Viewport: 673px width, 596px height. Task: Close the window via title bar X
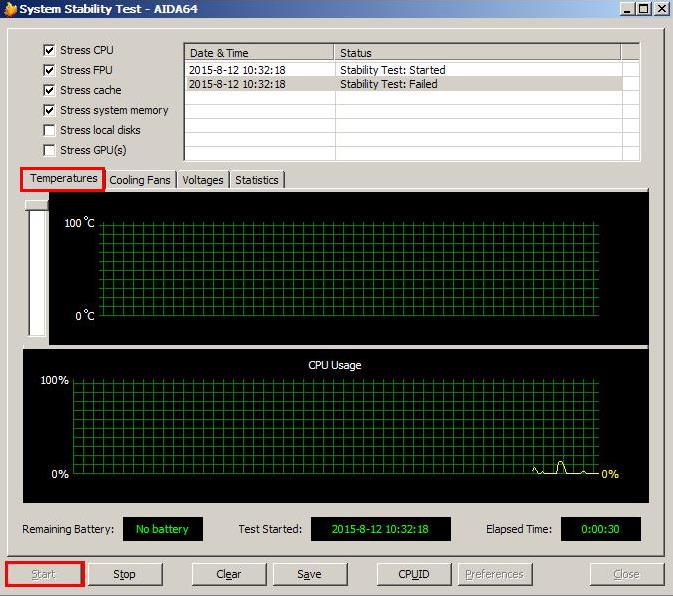[661, 9]
